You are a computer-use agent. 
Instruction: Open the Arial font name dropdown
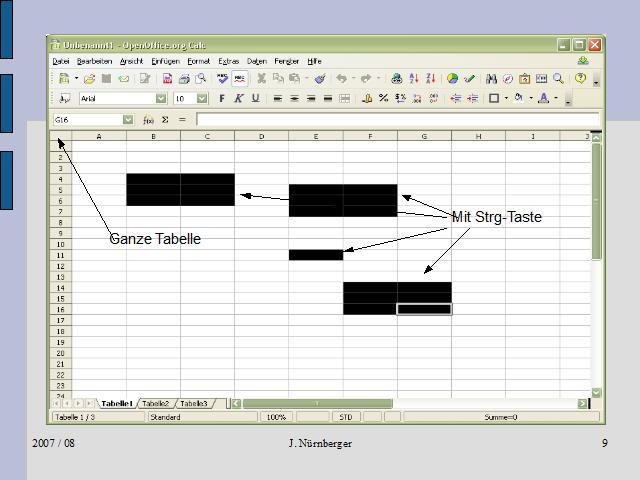pyautogui.click(x=161, y=99)
